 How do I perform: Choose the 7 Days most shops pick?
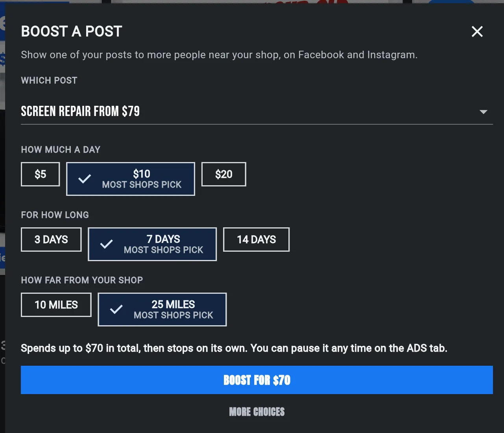tap(152, 244)
